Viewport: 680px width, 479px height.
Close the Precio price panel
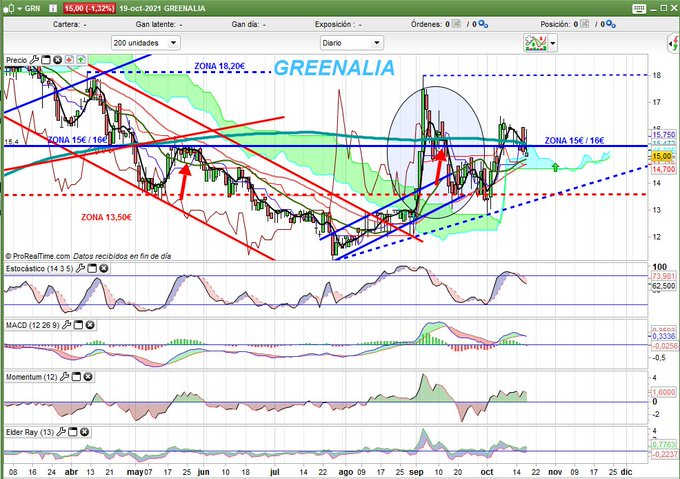(x=57, y=60)
